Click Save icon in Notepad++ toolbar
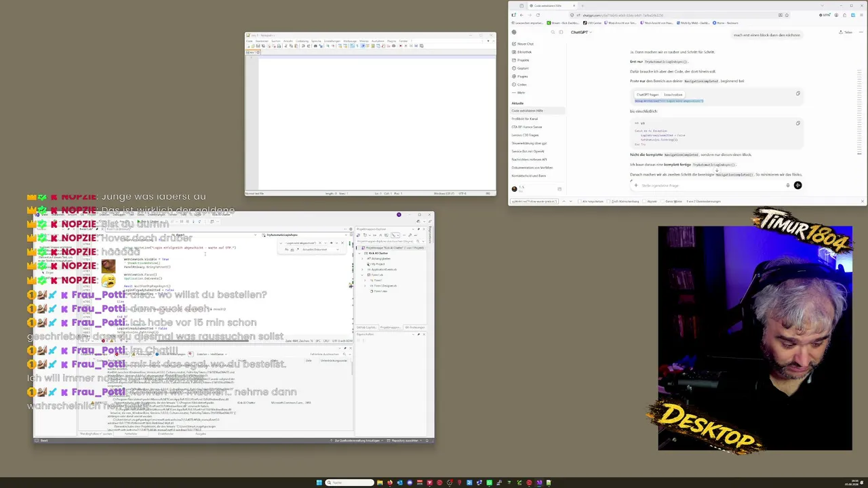Viewport: 868px width, 488px height. 258,46
